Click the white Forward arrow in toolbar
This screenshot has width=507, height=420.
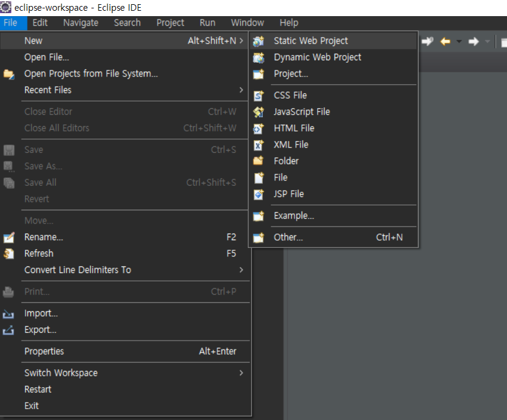coord(474,41)
